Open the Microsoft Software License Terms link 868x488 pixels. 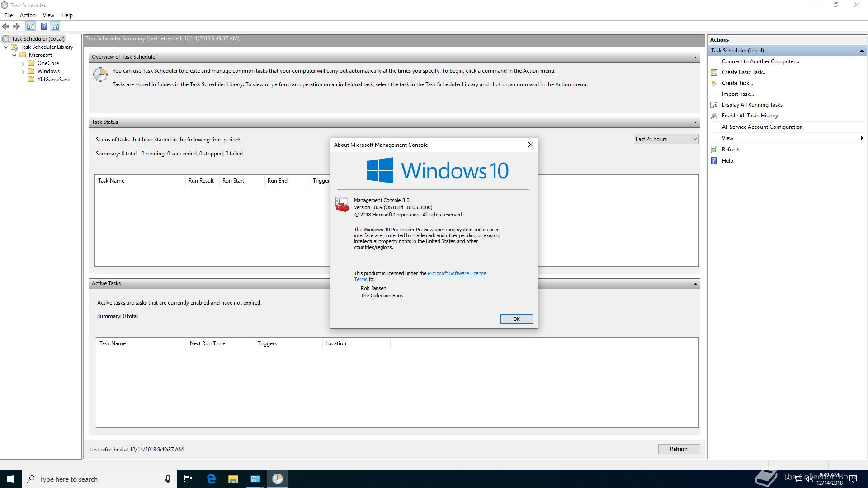pyautogui.click(x=457, y=273)
